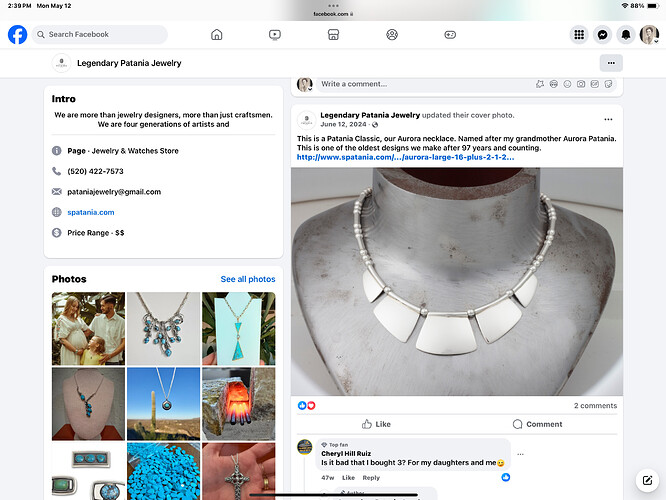Open the glowing forge photo

pos(239,404)
